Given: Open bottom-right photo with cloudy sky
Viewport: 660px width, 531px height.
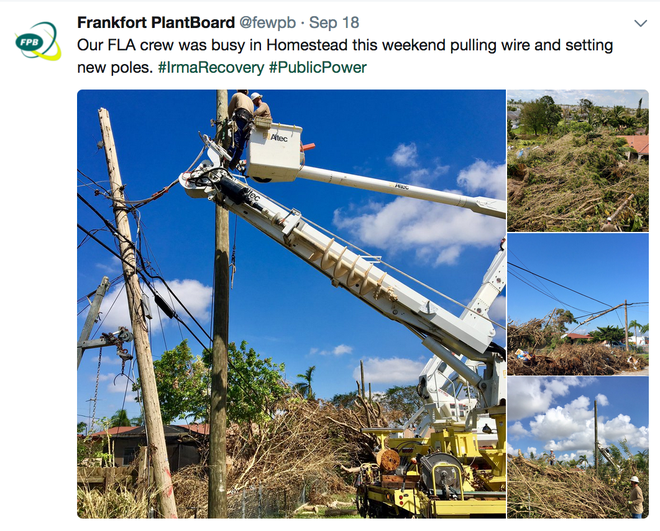Looking at the screenshot, I should point(578,447).
